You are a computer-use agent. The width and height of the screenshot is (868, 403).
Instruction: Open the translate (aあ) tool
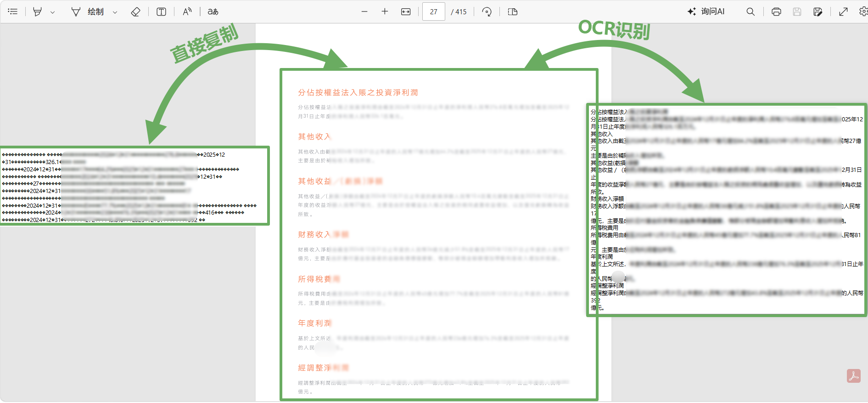213,11
